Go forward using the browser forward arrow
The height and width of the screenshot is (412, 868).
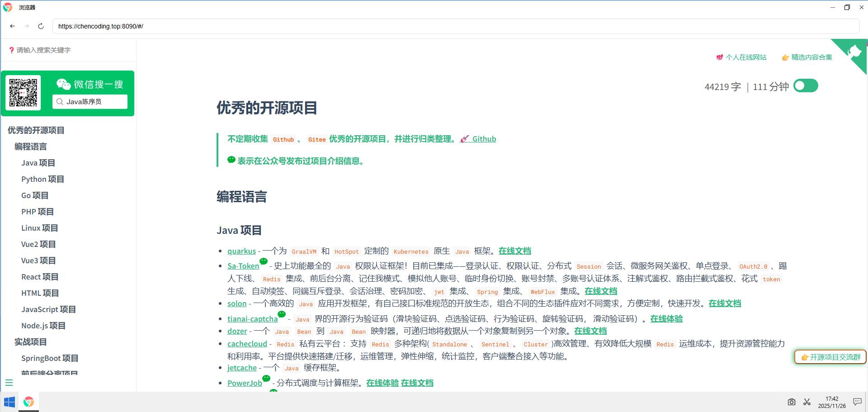27,26
